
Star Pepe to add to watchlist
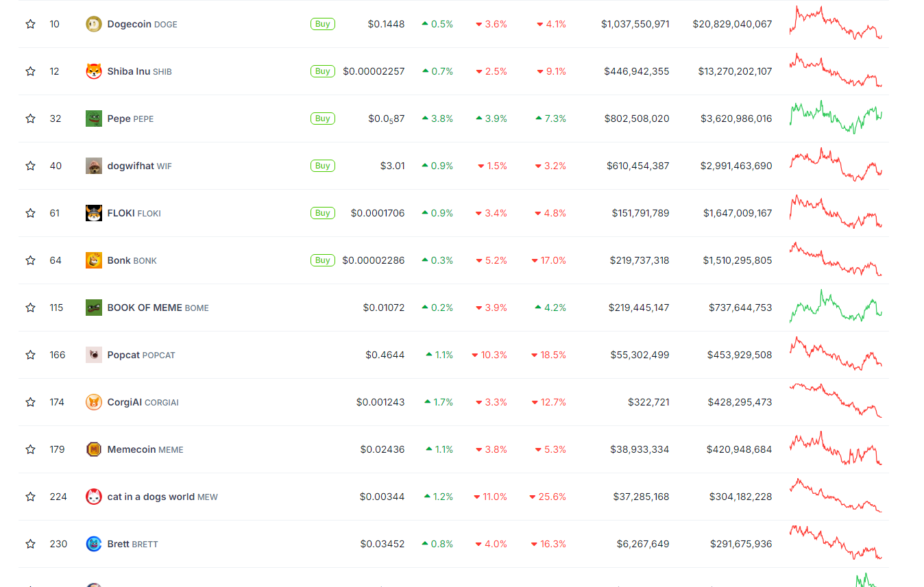pos(30,118)
